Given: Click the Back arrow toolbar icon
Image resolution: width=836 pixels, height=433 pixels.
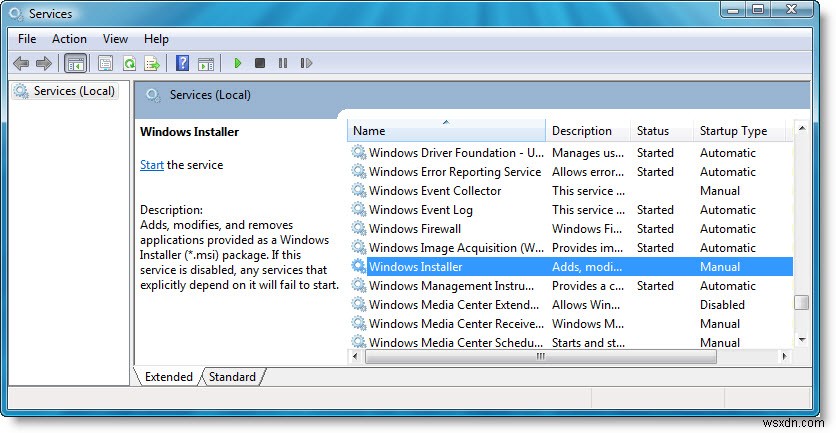Looking at the screenshot, I should click(x=21, y=63).
